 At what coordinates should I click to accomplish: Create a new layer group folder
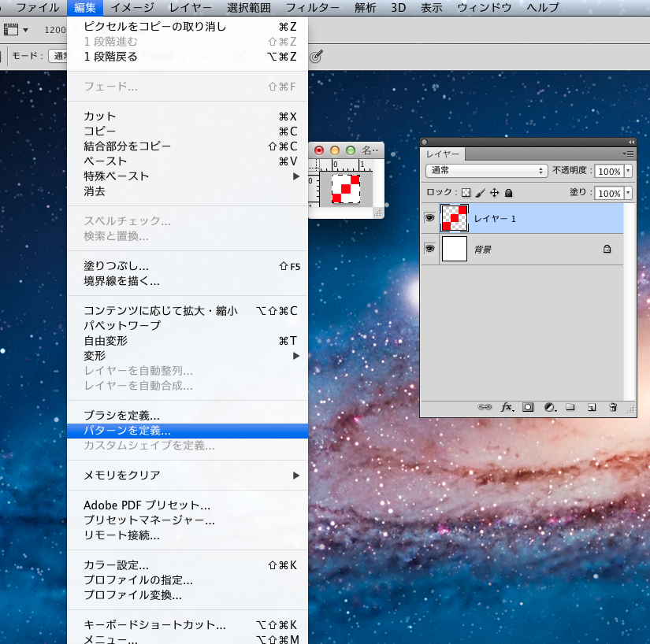tap(570, 407)
